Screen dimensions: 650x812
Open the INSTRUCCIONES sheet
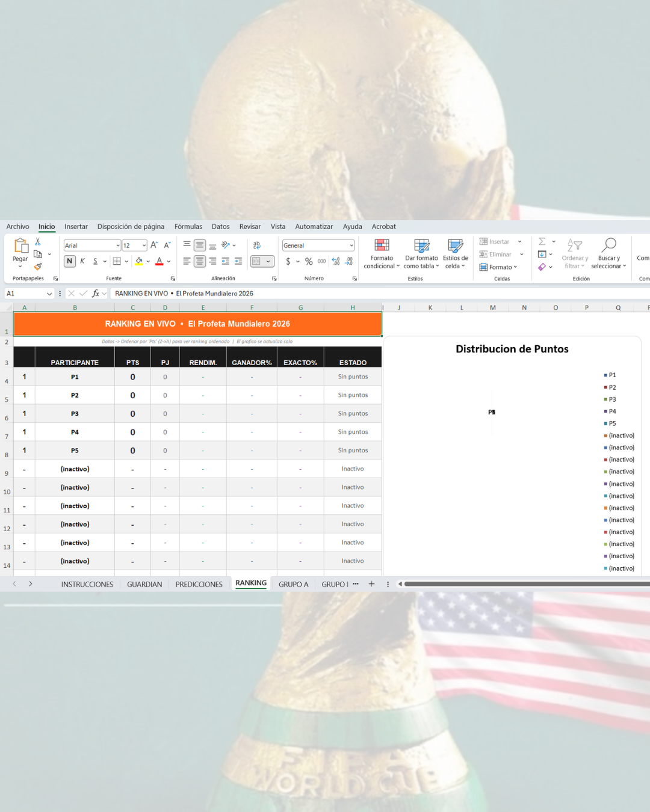tap(87, 584)
